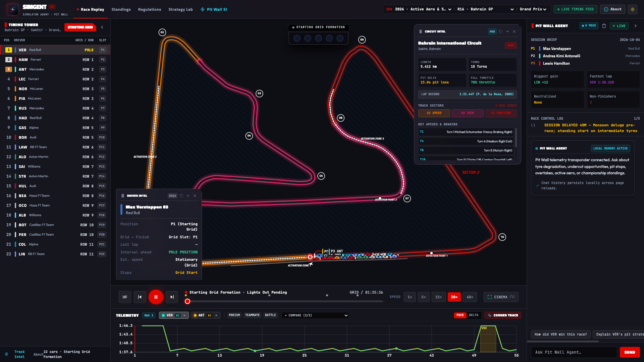Open the Compare (2/3) driver dropdown
This screenshot has height=362, width=644.
click(315, 315)
